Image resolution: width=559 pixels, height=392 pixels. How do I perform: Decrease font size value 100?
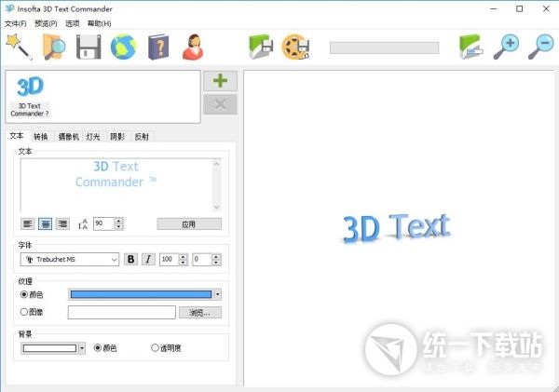pyautogui.click(x=184, y=263)
